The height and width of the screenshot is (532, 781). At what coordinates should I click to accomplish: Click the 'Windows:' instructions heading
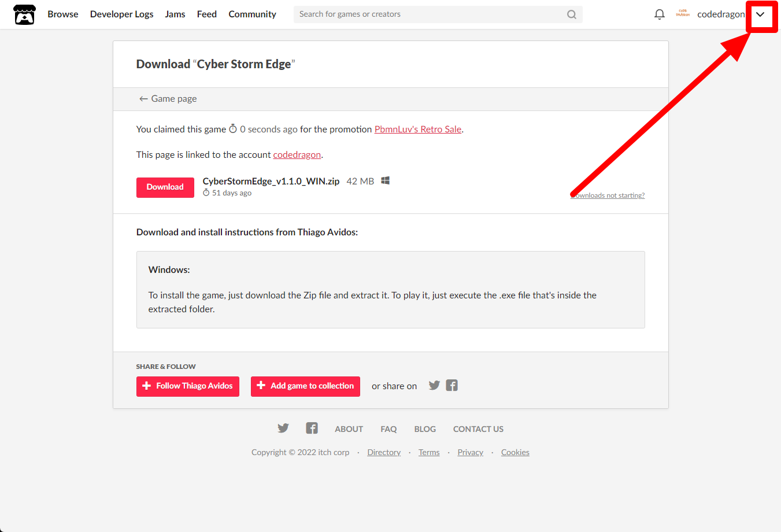click(169, 270)
